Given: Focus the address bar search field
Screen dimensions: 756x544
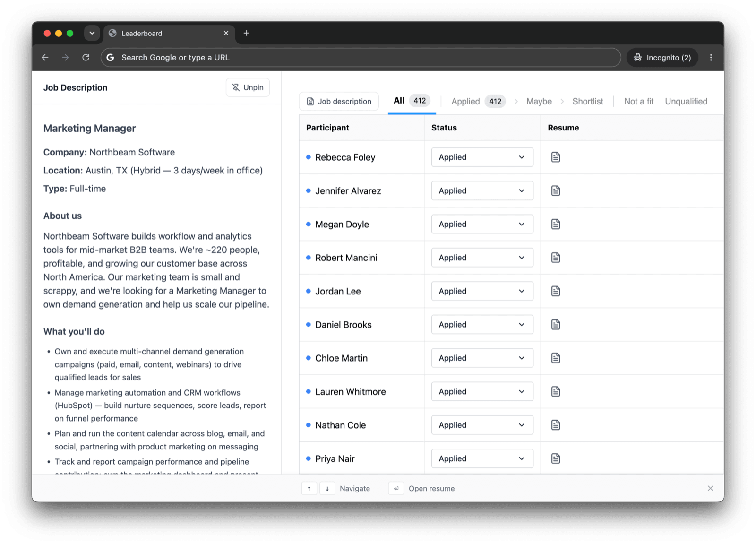Looking at the screenshot, I should coord(361,57).
